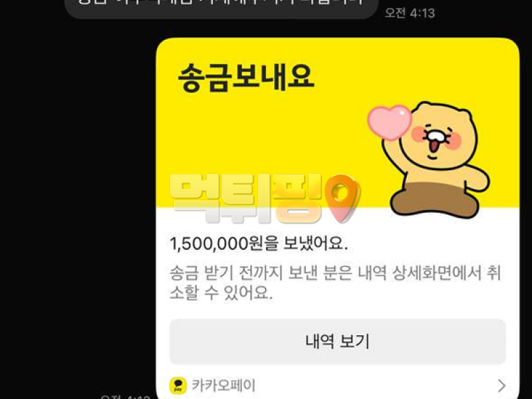Tap the 1,500,000원을 보냈어요 amount text
532x399 pixels.
[259, 243]
